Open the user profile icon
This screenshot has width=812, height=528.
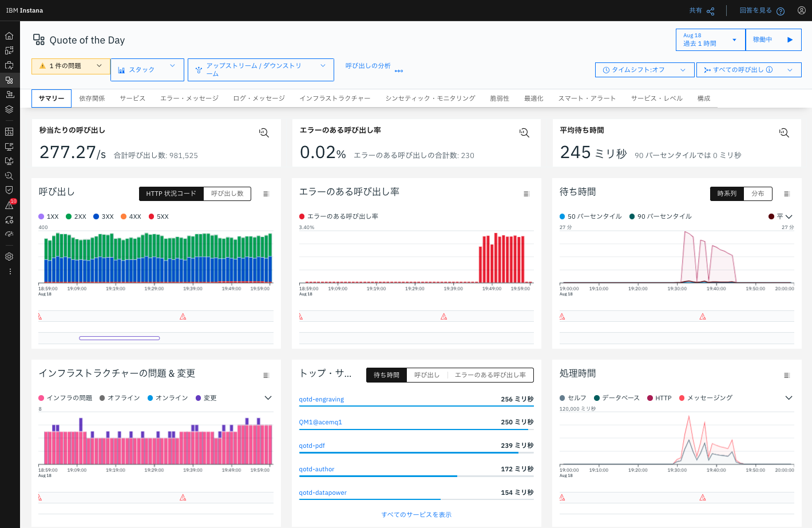(x=801, y=10)
